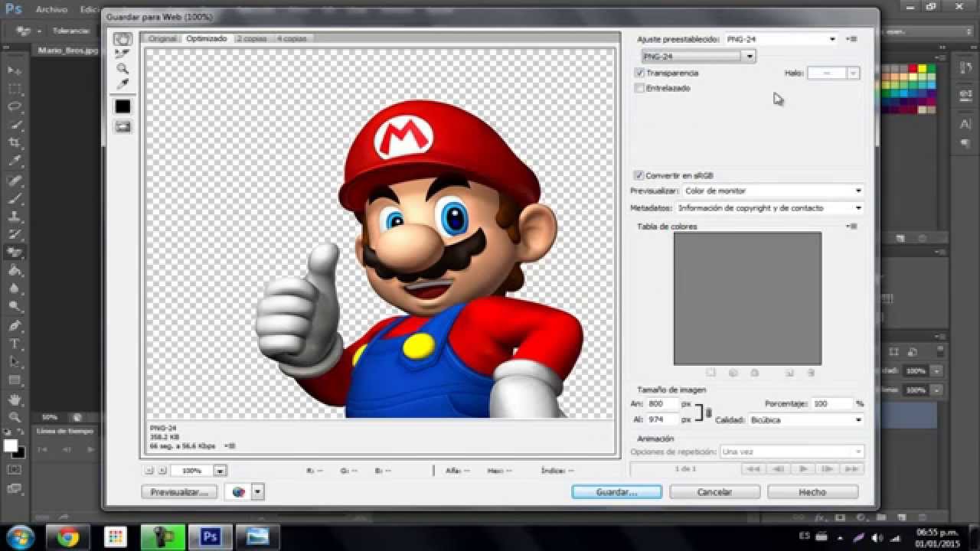This screenshot has width=980, height=551.
Task: Toggle the width-height constrain link icon
Action: 709,412
